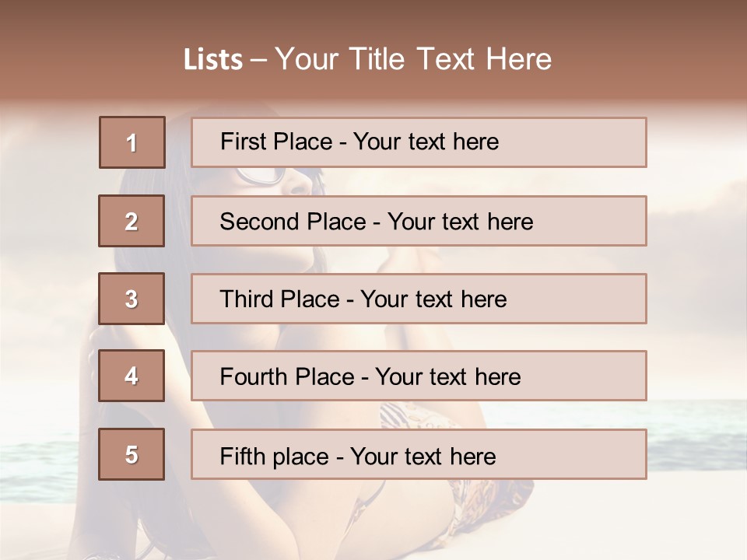The width and height of the screenshot is (747, 560).
Task: Click the Second Place text bar
Action: coord(419,221)
